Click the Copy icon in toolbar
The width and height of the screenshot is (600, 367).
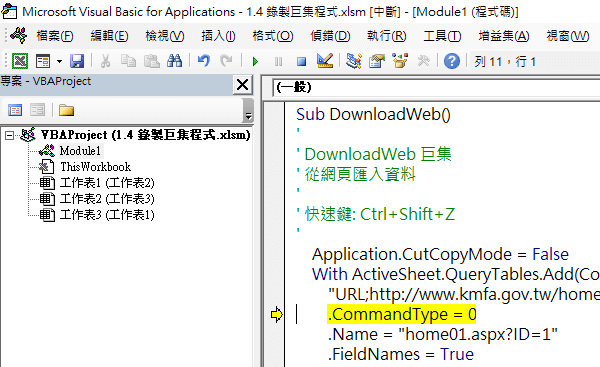coord(128,61)
